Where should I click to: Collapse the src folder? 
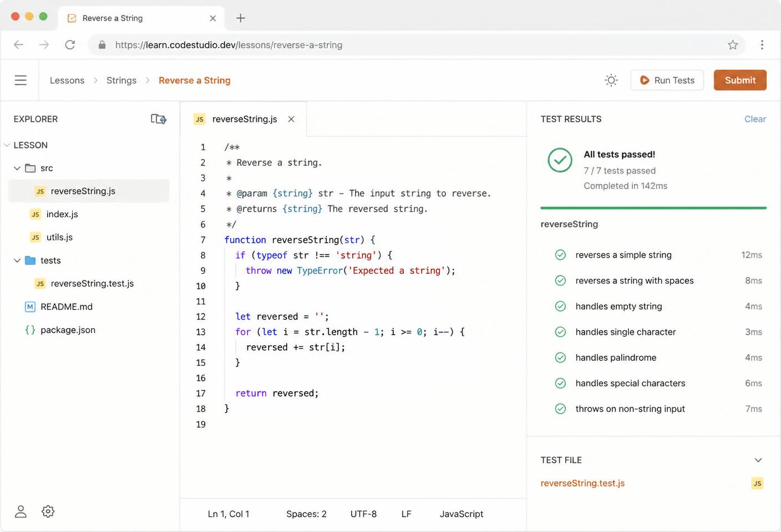pos(17,168)
